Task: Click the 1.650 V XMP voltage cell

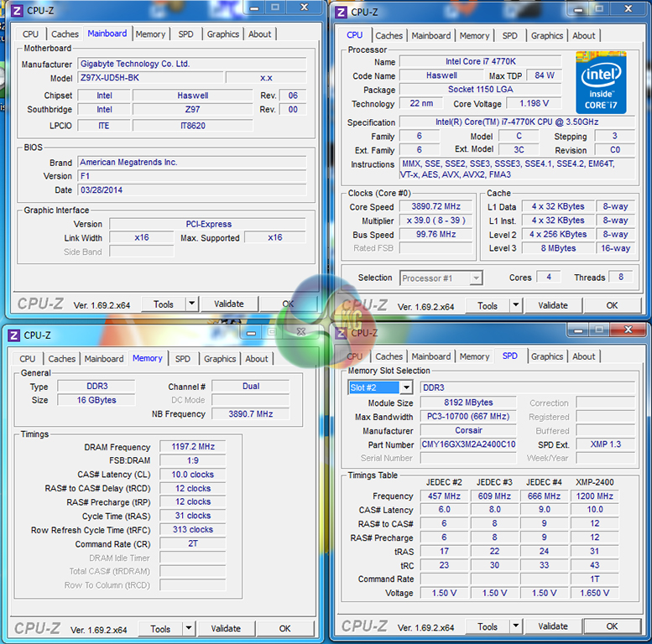Action: tap(595, 593)
